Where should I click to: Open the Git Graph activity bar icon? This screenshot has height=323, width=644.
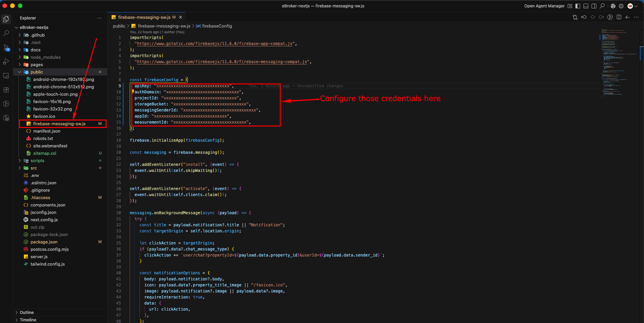point(6,104)
